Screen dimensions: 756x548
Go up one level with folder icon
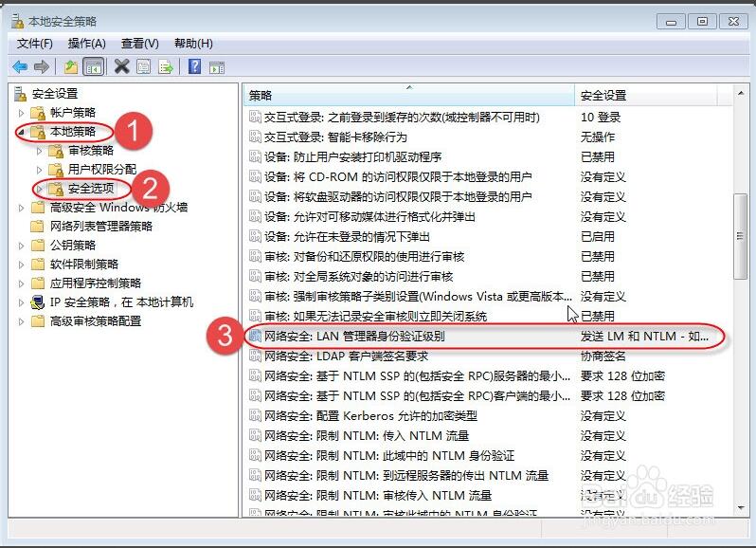tap(71, 66)
